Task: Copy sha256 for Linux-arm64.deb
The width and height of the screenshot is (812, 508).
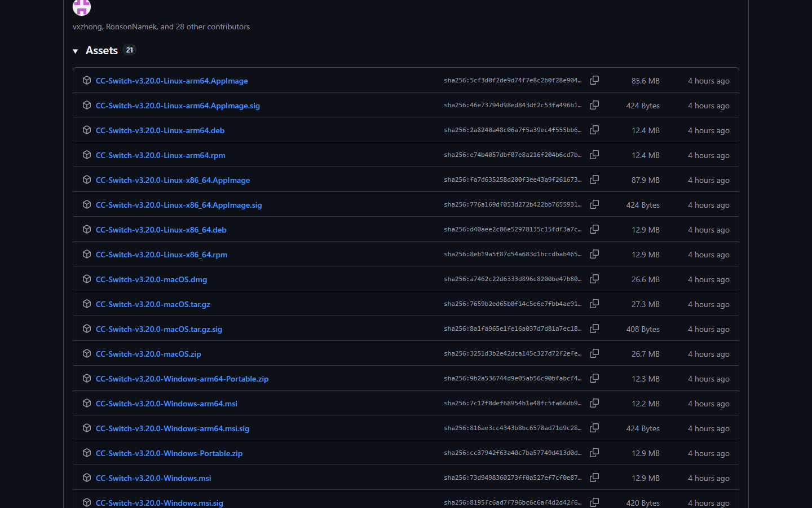Action: (594, 130)
